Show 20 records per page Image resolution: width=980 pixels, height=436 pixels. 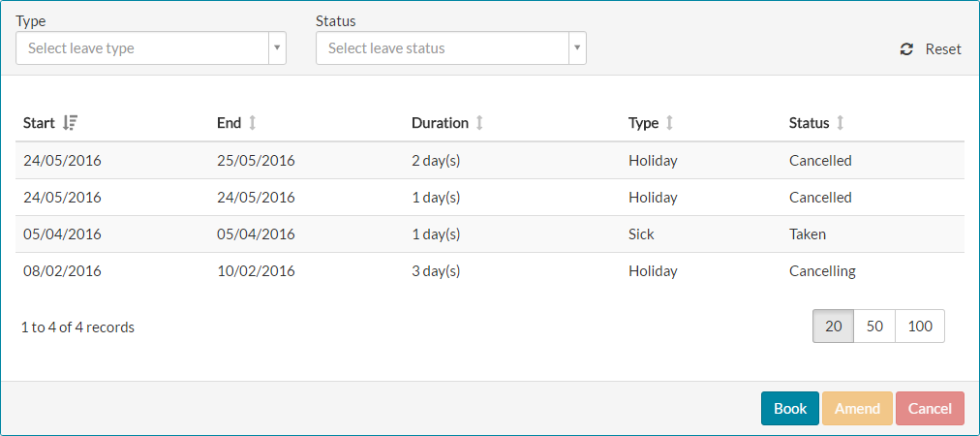(x=833, y=327)
